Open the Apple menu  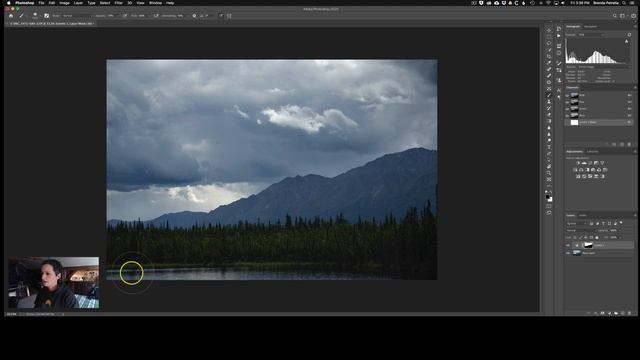point(9,3)
